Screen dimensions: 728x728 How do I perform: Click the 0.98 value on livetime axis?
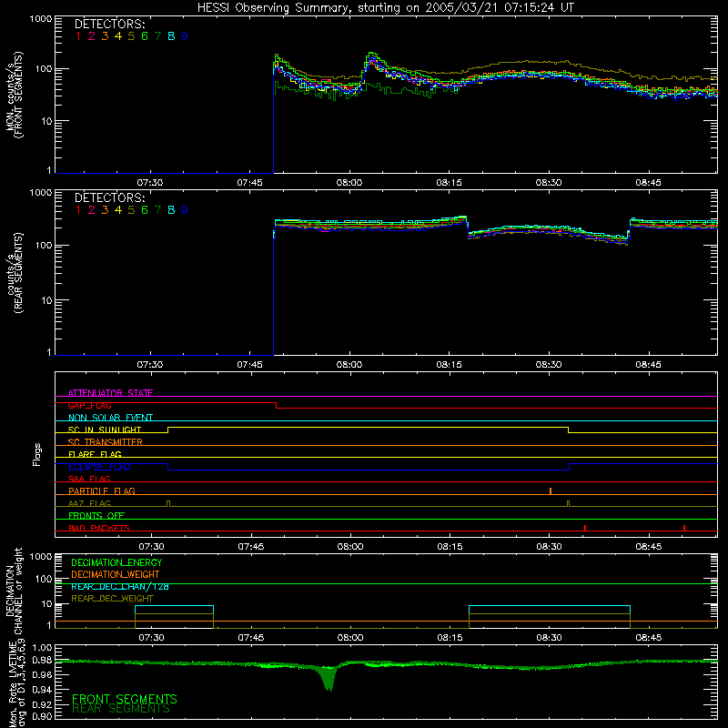[x=42, y=660]
